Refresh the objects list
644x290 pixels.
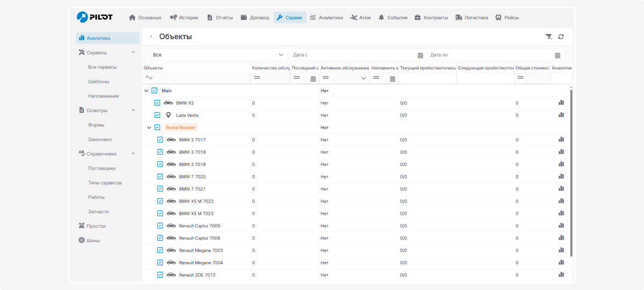561,37
